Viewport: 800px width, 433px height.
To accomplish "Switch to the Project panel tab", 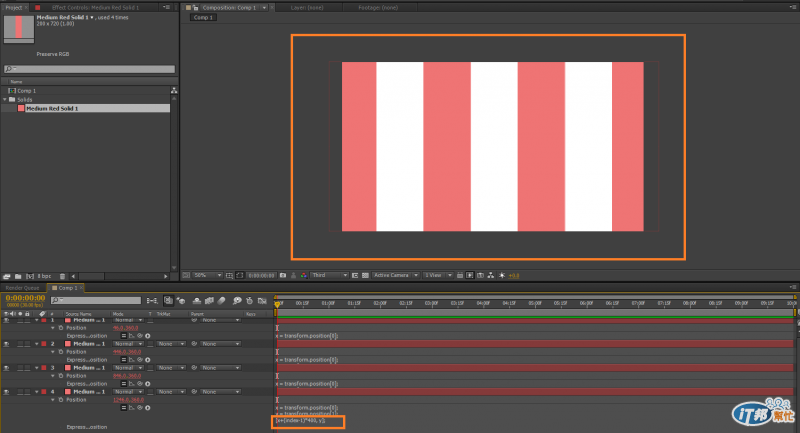I will (x=13, y=8).
